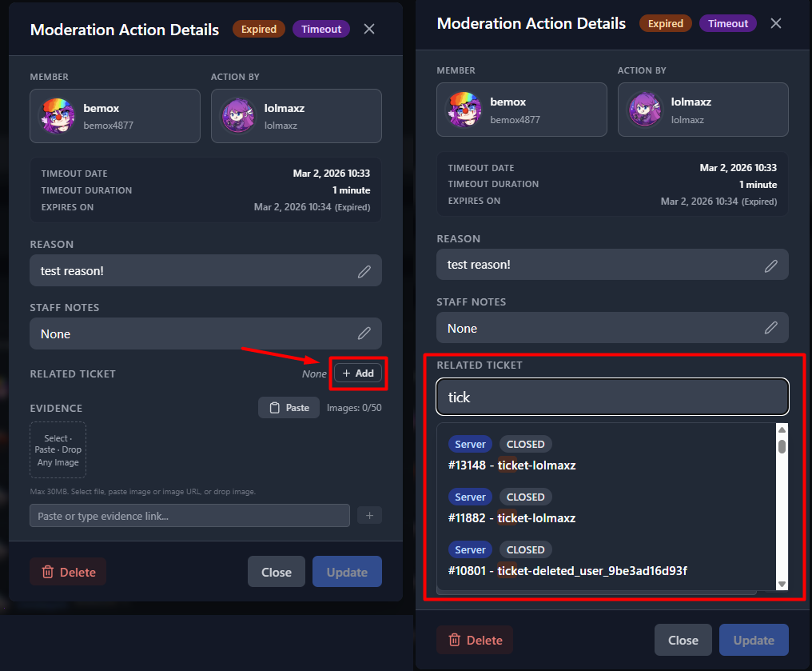Click the right panel's Staff Notes pencil icon

[x=772, y=328]
